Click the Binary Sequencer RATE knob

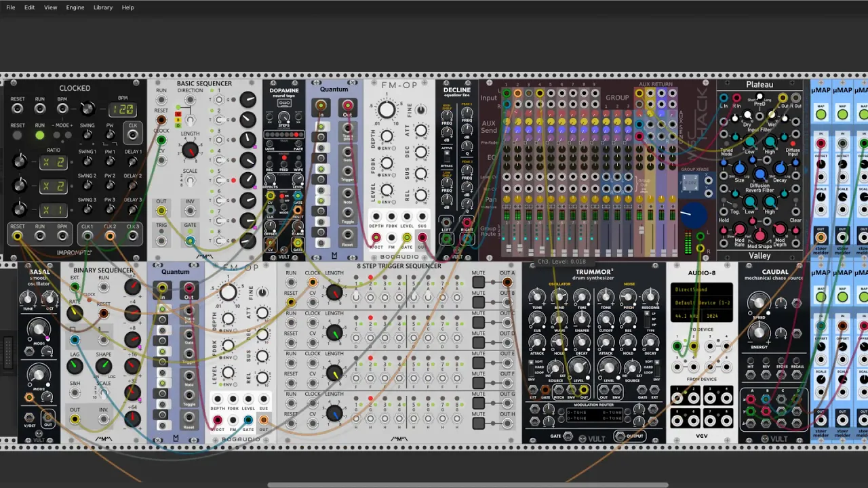[74, 313]
